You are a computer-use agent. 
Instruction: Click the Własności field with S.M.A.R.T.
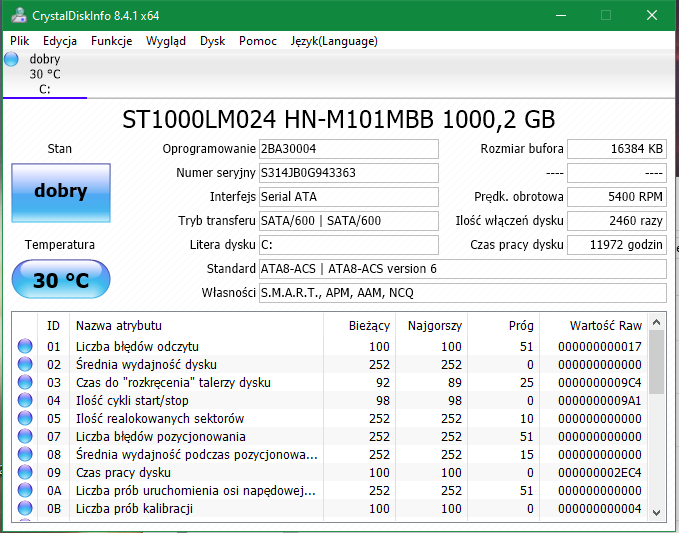(x=462, y=293)
